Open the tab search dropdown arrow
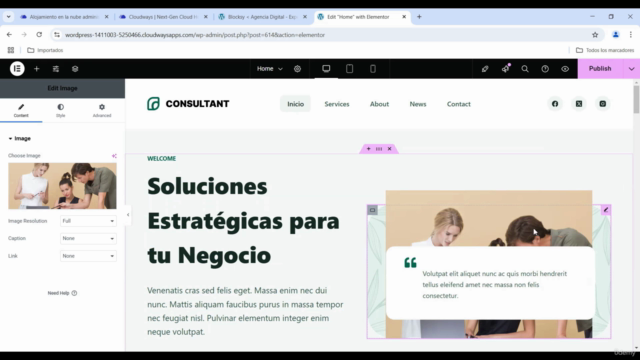Viewport: 640px width, 360px height. 8,17
